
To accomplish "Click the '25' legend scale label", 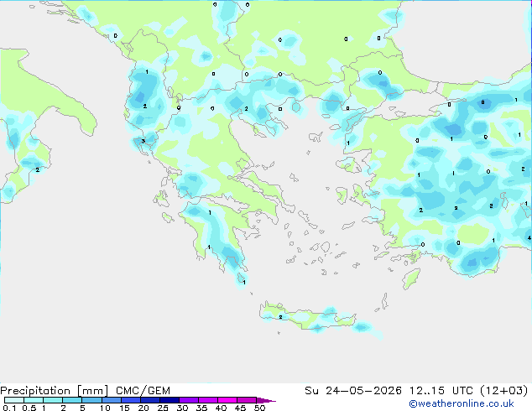I will point(163,408).
